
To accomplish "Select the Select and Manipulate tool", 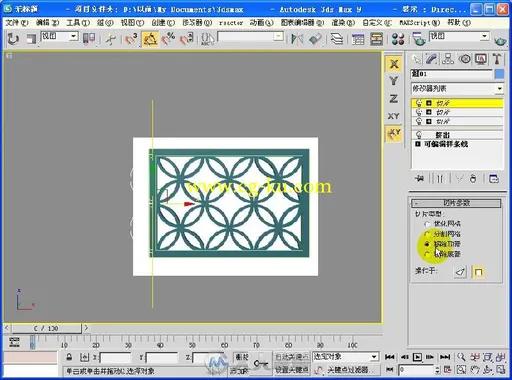I will (x=110, y=39).
